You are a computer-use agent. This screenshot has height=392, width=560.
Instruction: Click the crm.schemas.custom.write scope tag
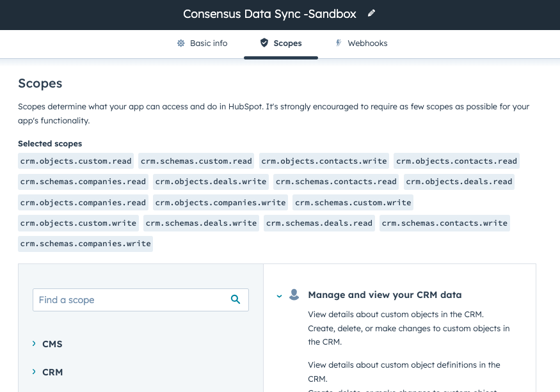(353, 203)
